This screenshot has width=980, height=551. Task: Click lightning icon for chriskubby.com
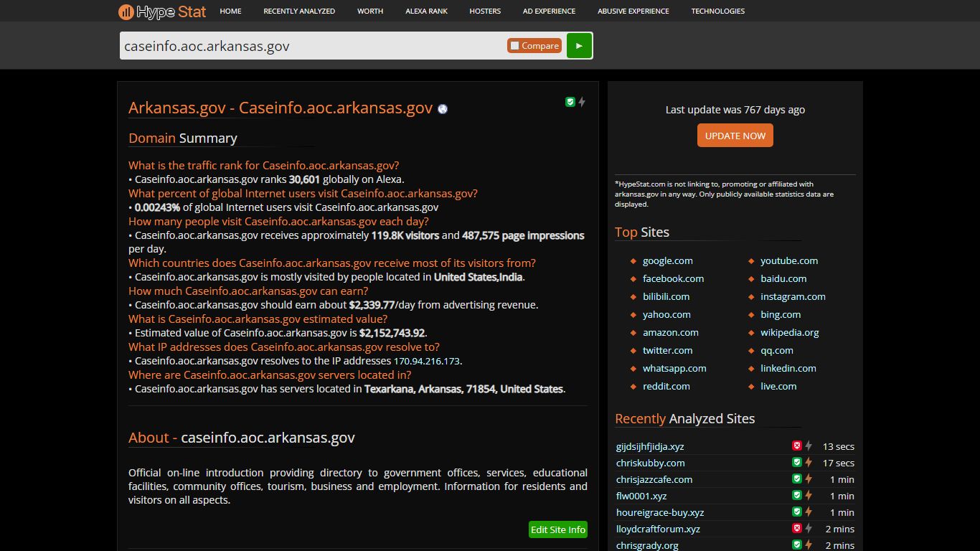click(808, 462)
